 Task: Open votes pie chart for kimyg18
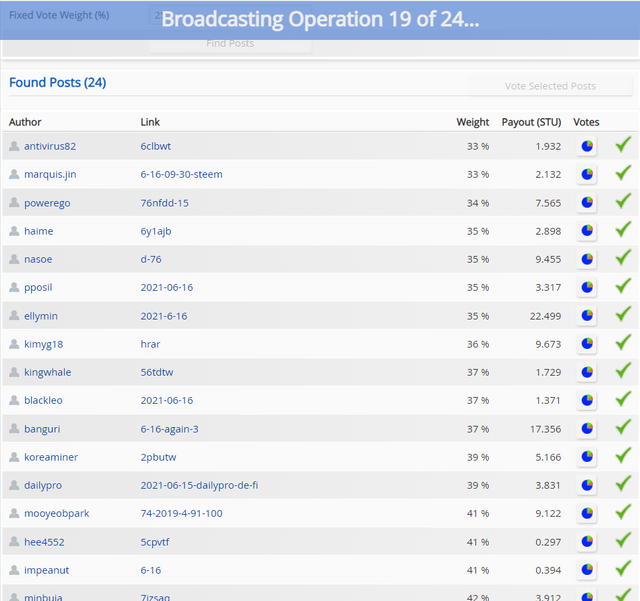pos(587,344)
